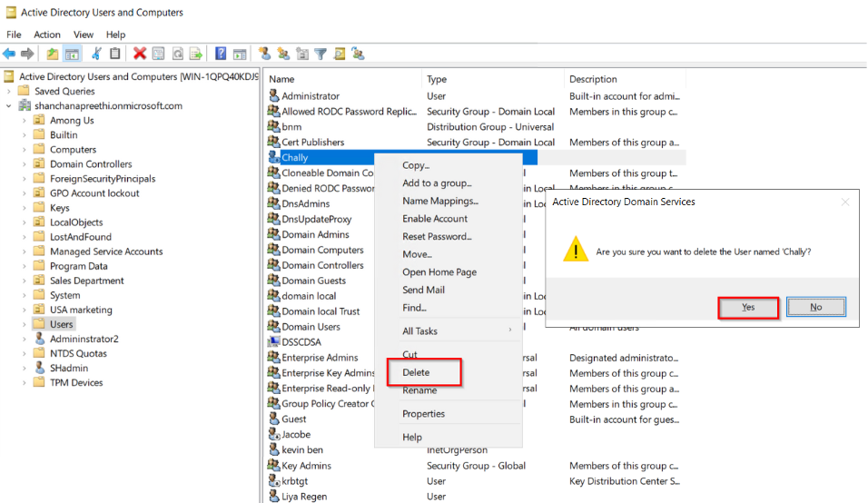Close the Active Directory Domain Services dialog
Image resolution: width=868 pixels, height=503 pixels.
(x=844, y=202)
